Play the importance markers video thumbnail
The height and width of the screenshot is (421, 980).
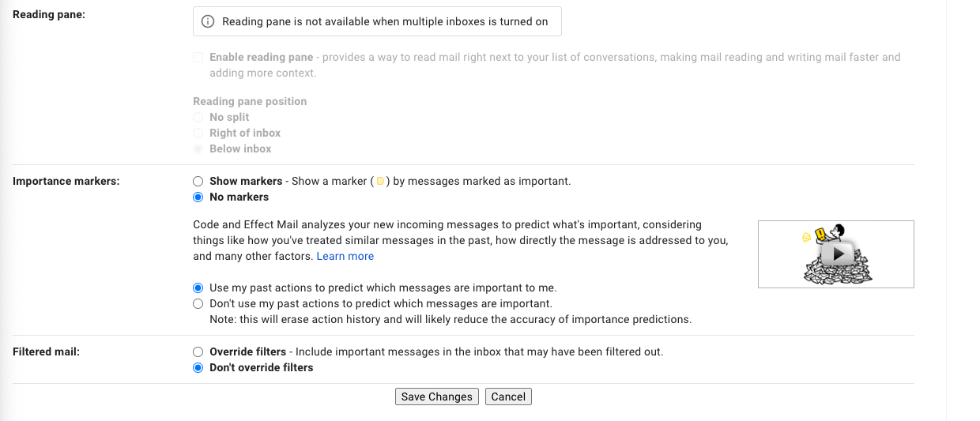(x=836, y=254)
